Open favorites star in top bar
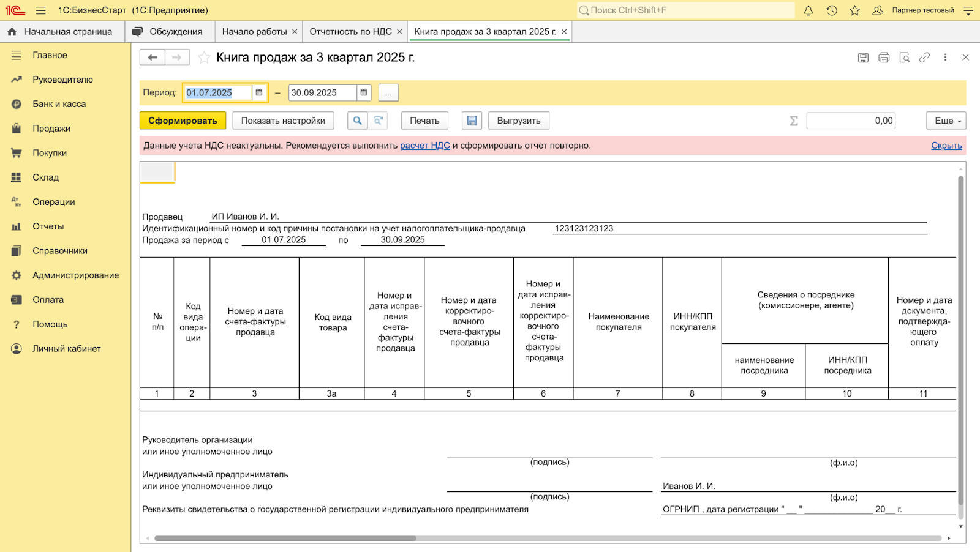This screenshot has height=552, width=980. click(x=855, y=10)
